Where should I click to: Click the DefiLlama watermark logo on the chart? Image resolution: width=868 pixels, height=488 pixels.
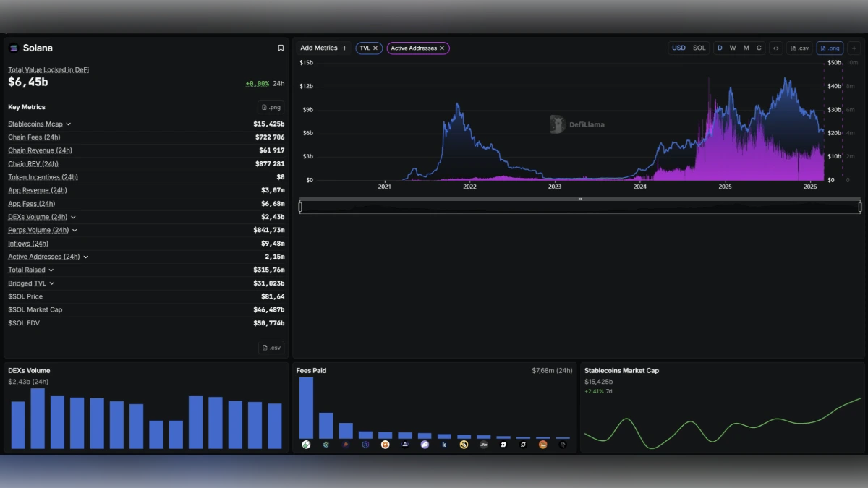click(557, 124)
